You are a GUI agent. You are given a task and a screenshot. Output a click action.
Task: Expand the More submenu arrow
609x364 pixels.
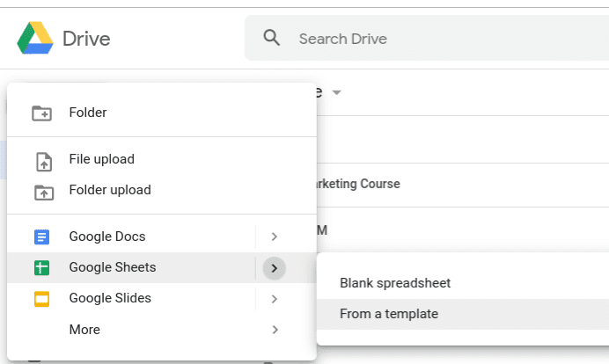(x=275, y=330)
